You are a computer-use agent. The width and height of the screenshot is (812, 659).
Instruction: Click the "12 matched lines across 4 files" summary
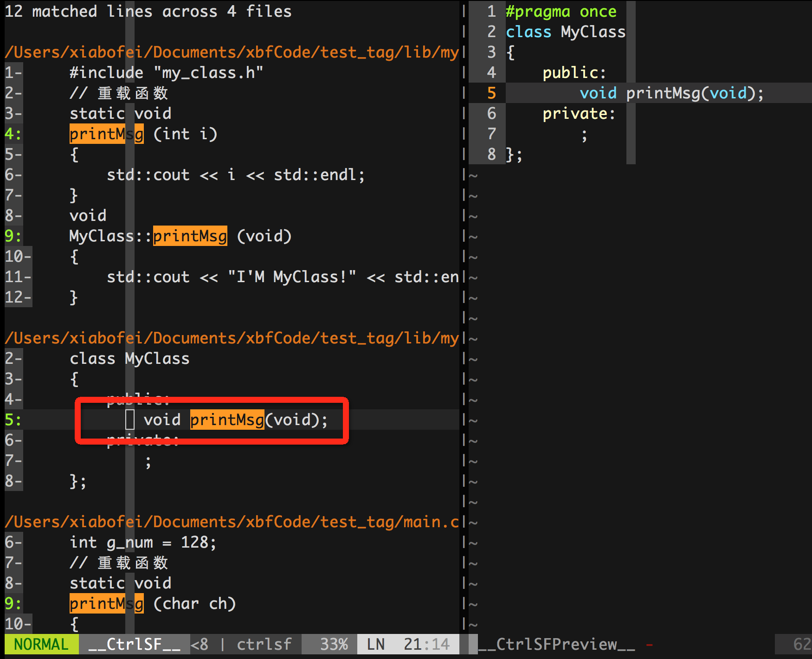click(x=148, y=11)
